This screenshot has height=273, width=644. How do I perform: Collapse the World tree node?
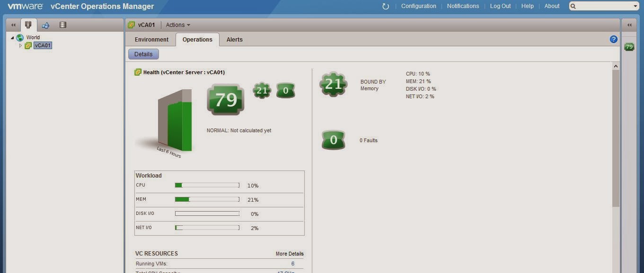tap(12, 38)
